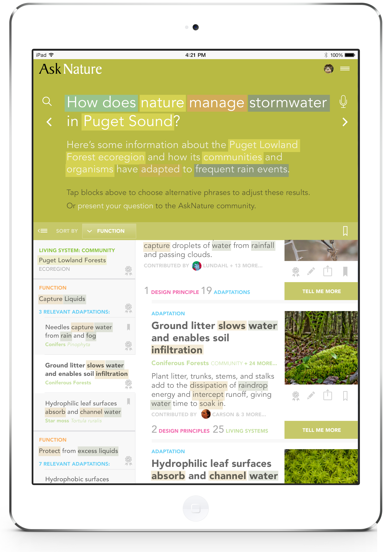Tap the 'stormwater' phrase block
This screenshot has width=392, height=552.
(x=289, y=103)
